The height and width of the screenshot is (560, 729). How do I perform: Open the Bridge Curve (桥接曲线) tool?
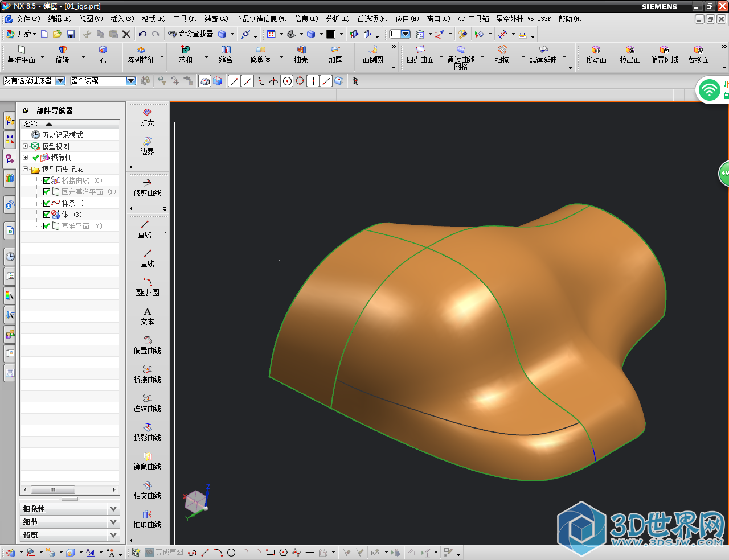pyautogui.click(x=148, y=374)
